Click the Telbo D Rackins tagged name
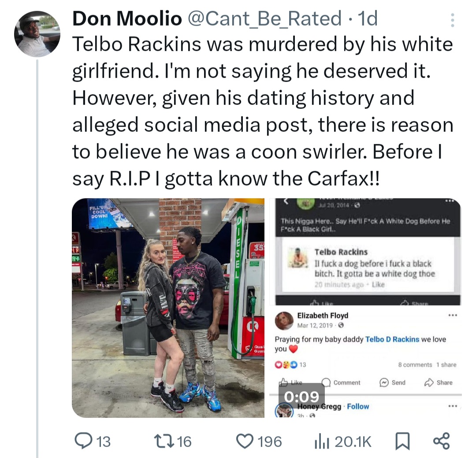Image resolution: width=476 pixels, height=458 pixels. [392, 339]
